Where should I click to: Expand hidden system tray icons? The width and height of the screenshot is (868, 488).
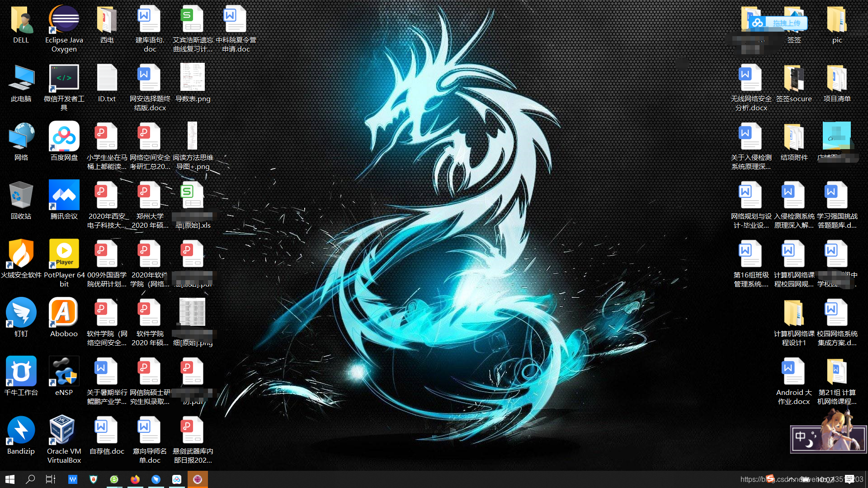(791, 479)
